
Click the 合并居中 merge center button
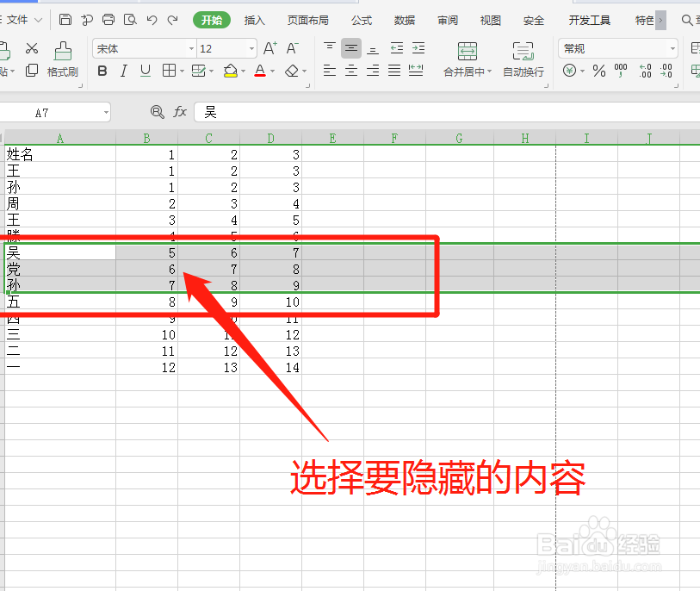pyautogui.click(x=467, y=60)
